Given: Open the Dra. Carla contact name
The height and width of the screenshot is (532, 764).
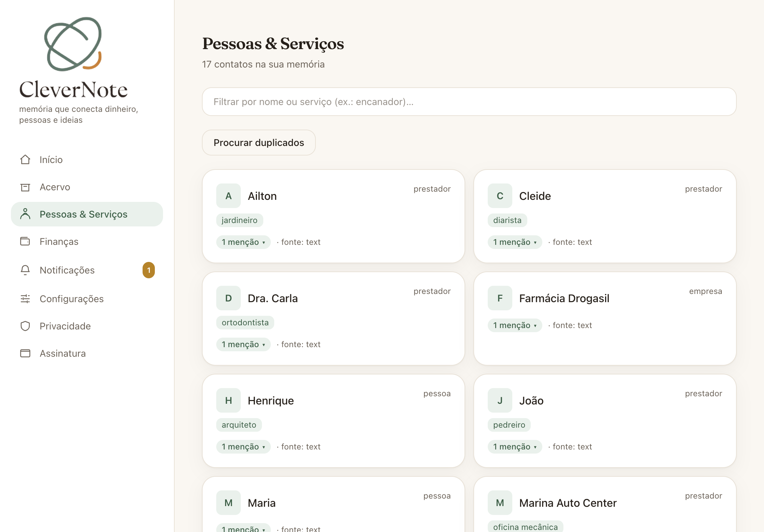Looking at the screenshot, I should click(x=273, y=298).
